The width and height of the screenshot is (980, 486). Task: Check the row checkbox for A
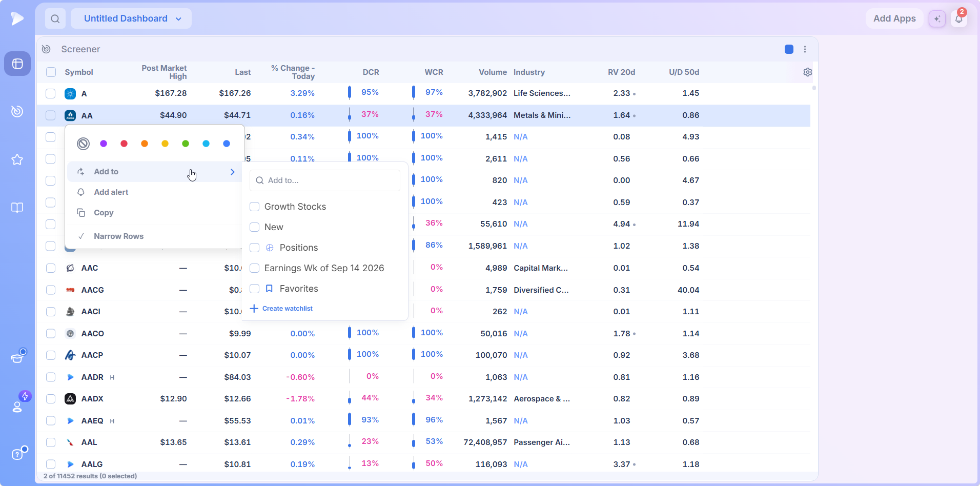click(50, 93)
